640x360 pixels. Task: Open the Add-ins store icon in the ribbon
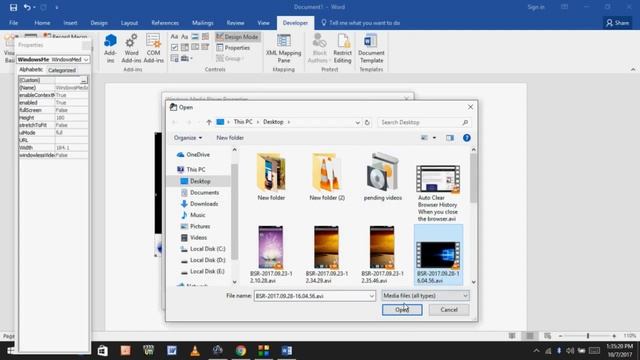110,49
